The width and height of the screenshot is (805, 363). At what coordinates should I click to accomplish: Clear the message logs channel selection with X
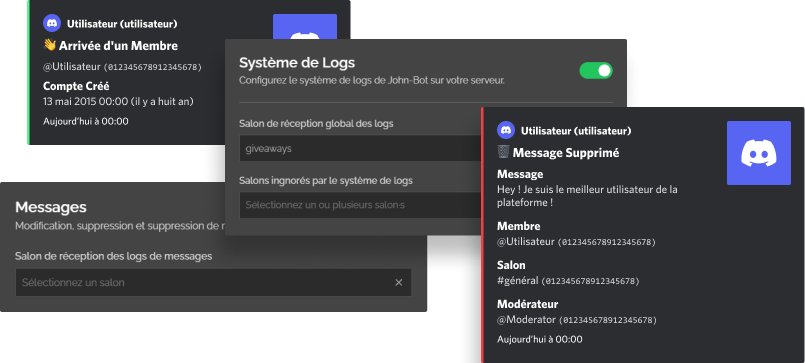tap(398, 282)
